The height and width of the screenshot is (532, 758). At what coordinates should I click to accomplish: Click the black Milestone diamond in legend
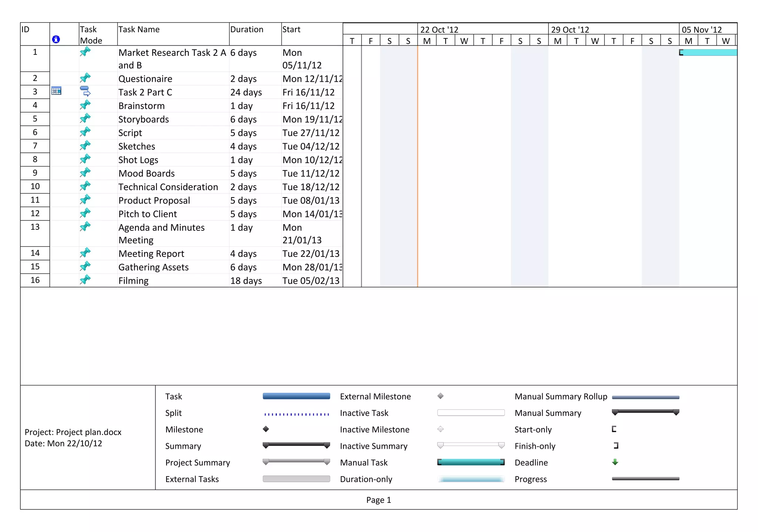tap(266, 429)
